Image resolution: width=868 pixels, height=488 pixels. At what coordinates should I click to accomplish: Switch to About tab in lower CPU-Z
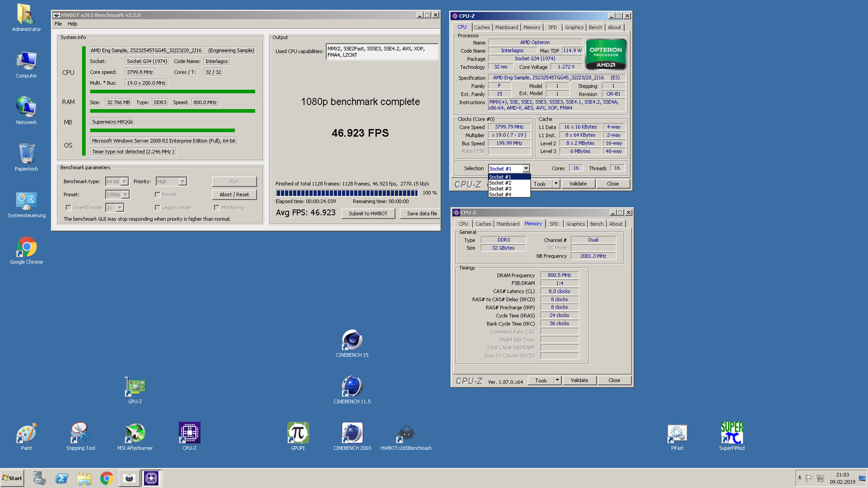(616, 224)
